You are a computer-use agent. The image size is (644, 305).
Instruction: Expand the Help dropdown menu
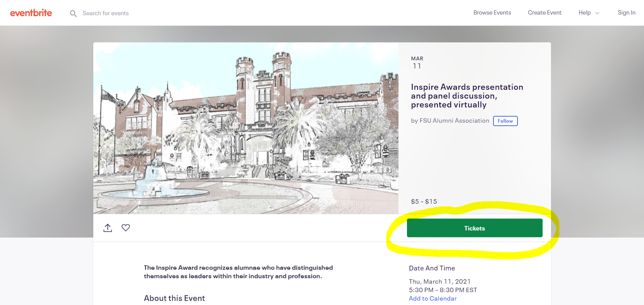[x=589, y=13]
